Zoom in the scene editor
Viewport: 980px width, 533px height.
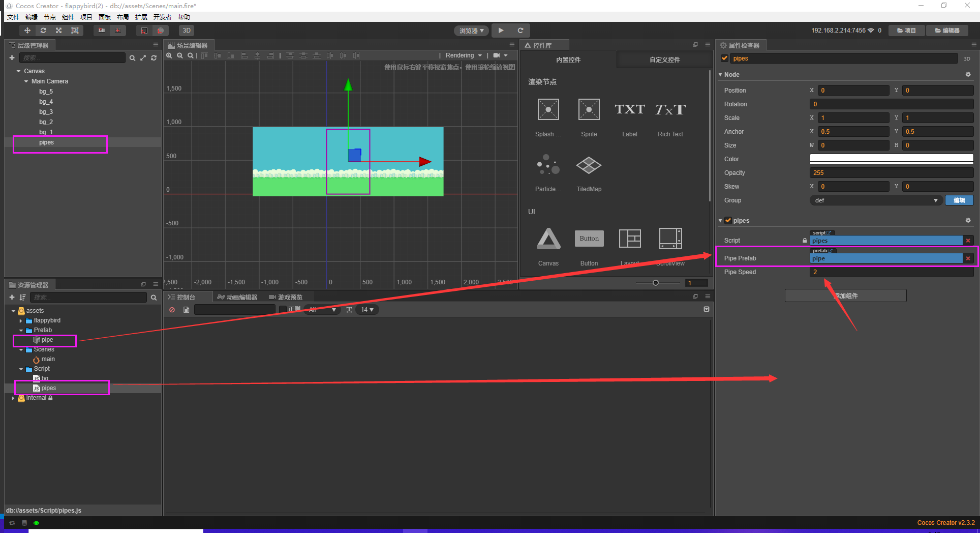click(169, 55)
